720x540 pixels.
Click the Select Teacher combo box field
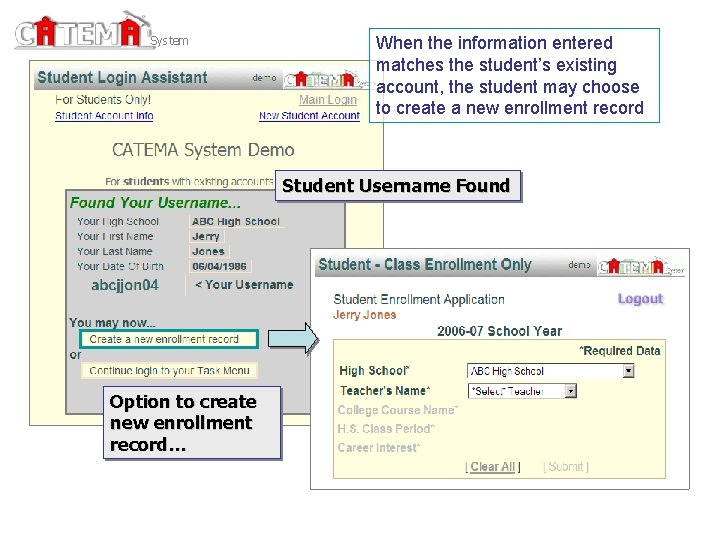coord(522,391)
